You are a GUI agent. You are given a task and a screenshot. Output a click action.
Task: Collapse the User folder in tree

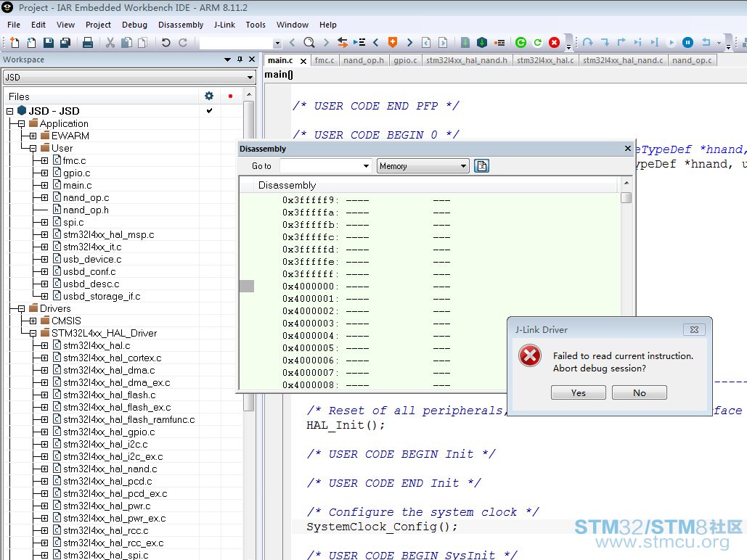(33, 149)
